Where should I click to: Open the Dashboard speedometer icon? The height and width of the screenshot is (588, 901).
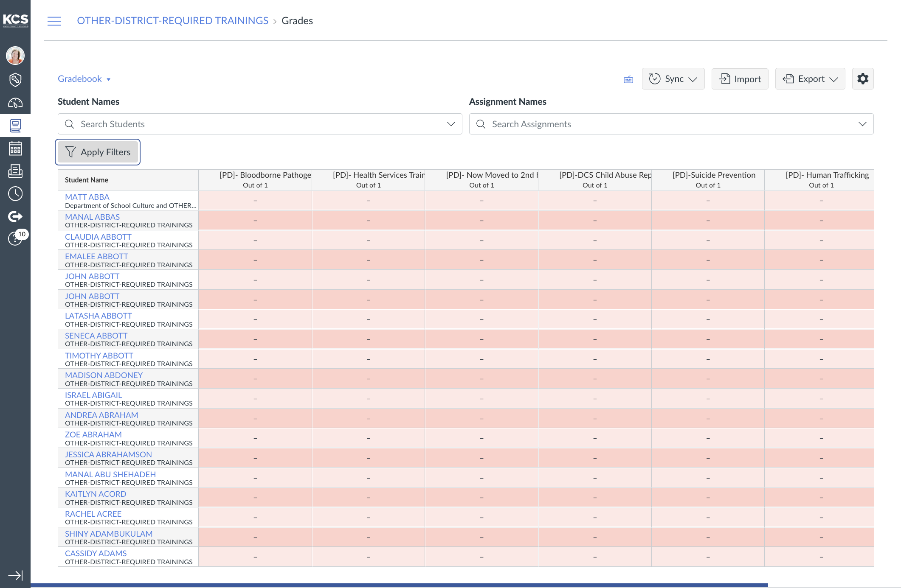(x=15, y=103)
